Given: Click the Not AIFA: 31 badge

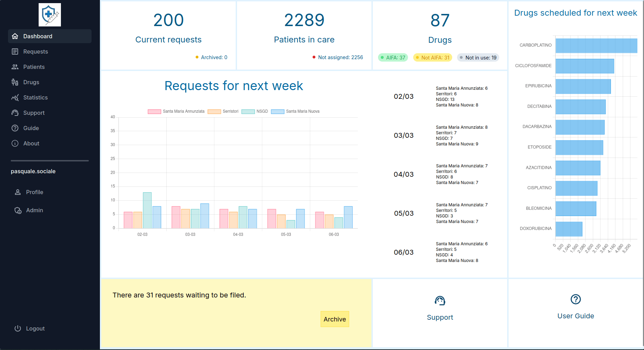Looking at the screenshot, I should tap(432, 58).
